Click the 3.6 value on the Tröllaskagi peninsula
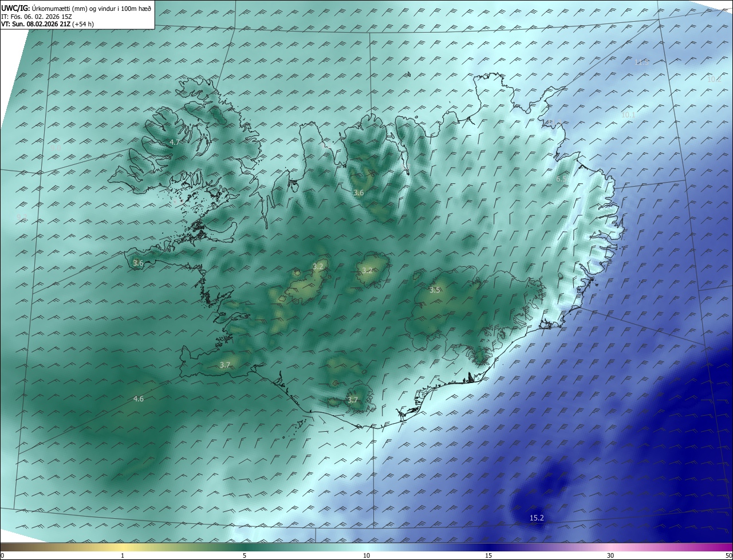Screen dimensions: 733x560 click(x=358, y=193)
